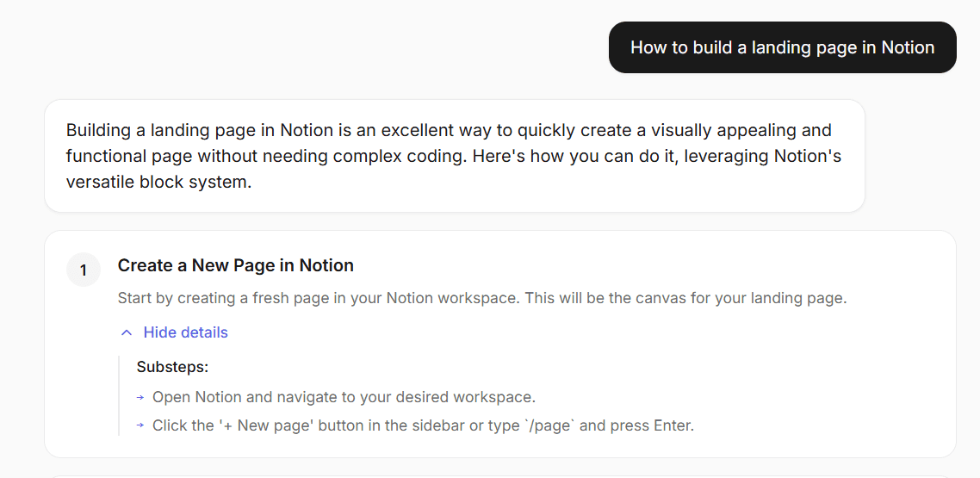This screenshot has height=478, width=980.
Task: Click the step number 1 badge
Action: (84, 270)
